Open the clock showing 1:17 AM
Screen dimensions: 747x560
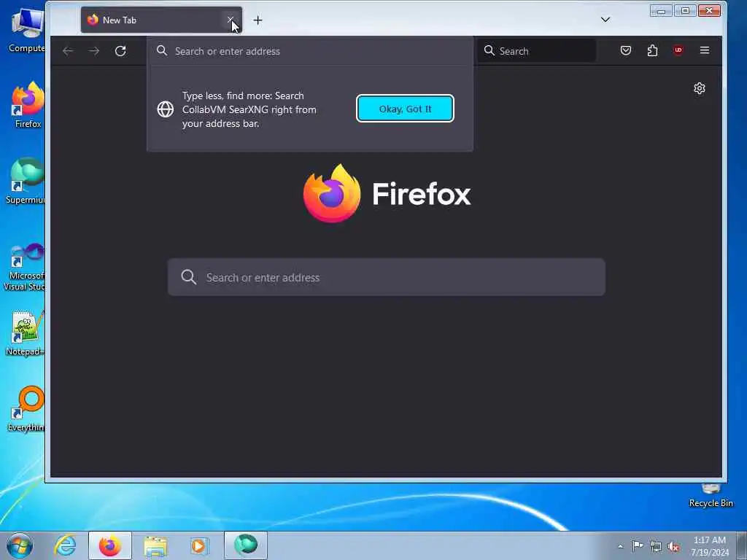pyautogui.click(x=709, y=545)
